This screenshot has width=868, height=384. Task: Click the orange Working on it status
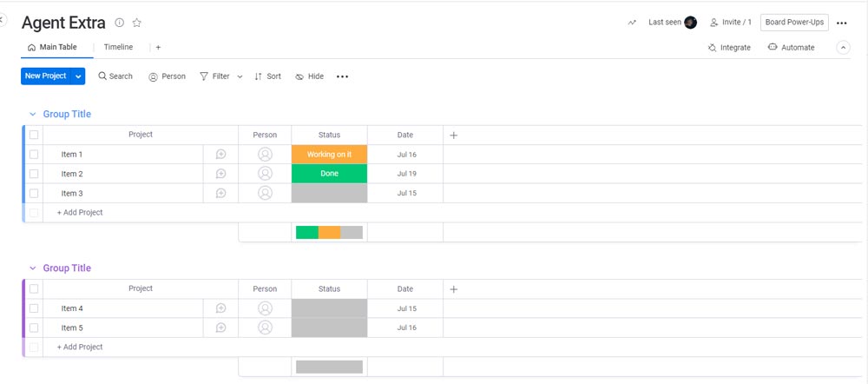[x=329, y=155]
